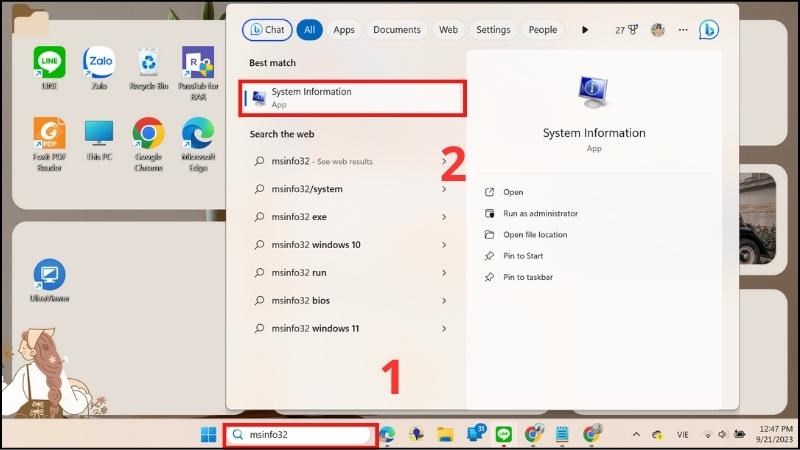
Task: Click Run as administrator option
Action: click(540, 213)
